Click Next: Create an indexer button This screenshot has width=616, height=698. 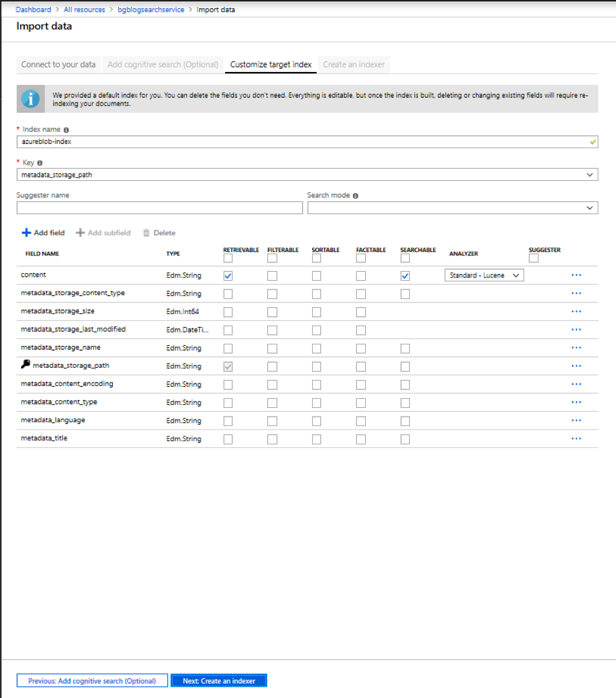pos(218,680)
